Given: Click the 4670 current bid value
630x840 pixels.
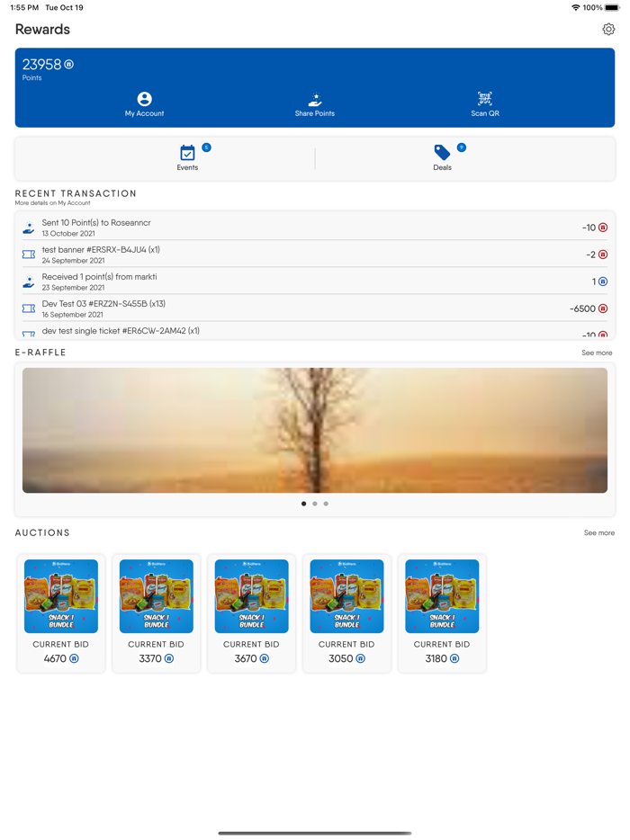Looking at the screenshot, I should (x=55, y=658).
